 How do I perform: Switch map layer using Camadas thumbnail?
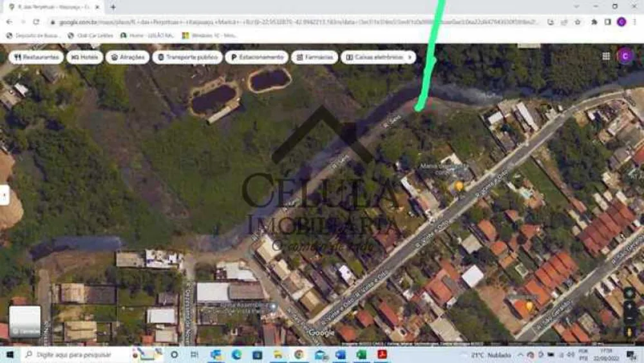click(24, 322)
